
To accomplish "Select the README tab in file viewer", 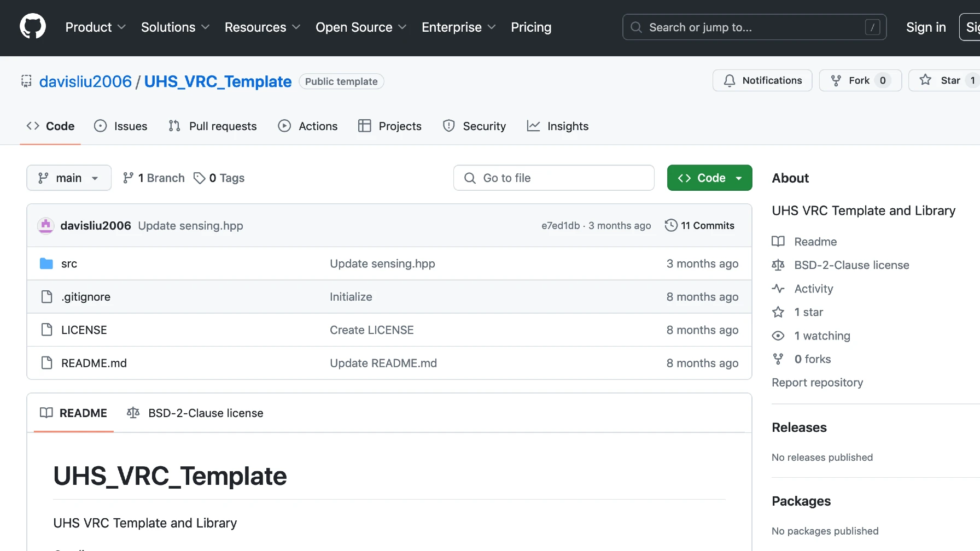I will pos(74,413).
